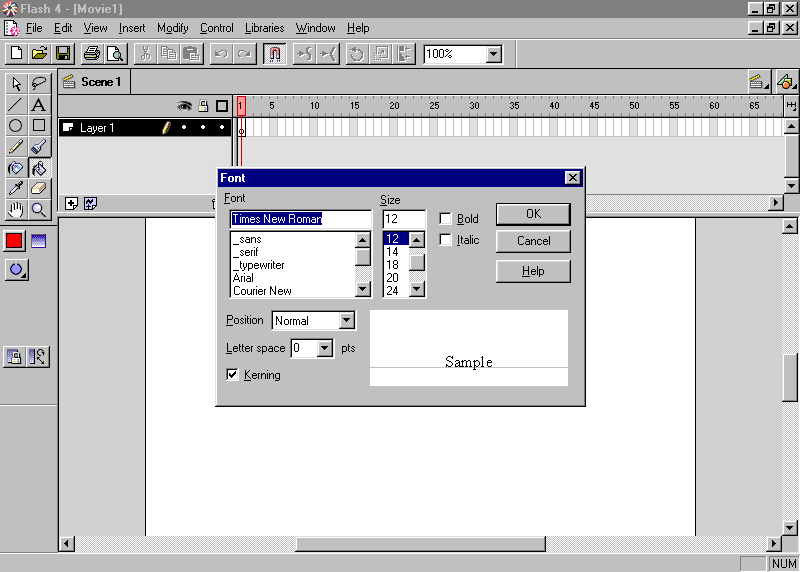The height and width of the screenshot is (572, 800).
Task: Select the Paint Bucket tool
Action: pyautogui.click(x=39, y=168)
